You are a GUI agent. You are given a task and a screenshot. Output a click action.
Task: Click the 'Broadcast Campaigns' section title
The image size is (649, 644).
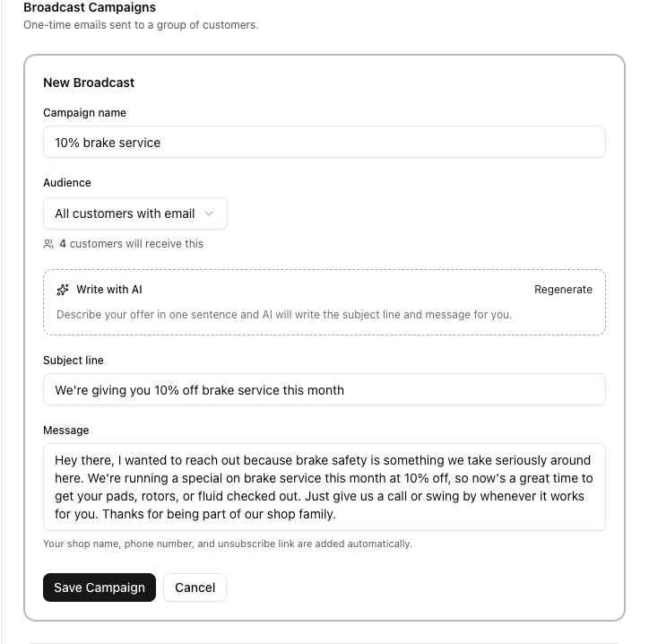(90, 7)
